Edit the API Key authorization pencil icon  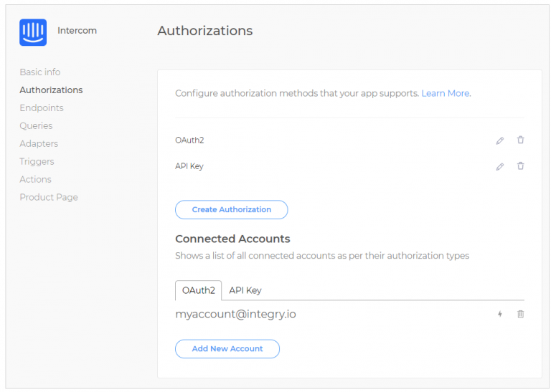499,167
